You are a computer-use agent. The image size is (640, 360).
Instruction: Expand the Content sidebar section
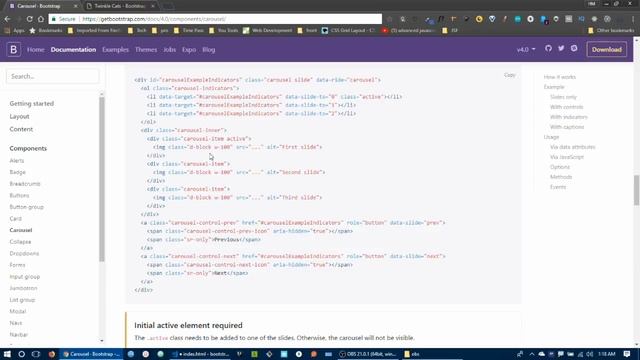tap(21, 129)
